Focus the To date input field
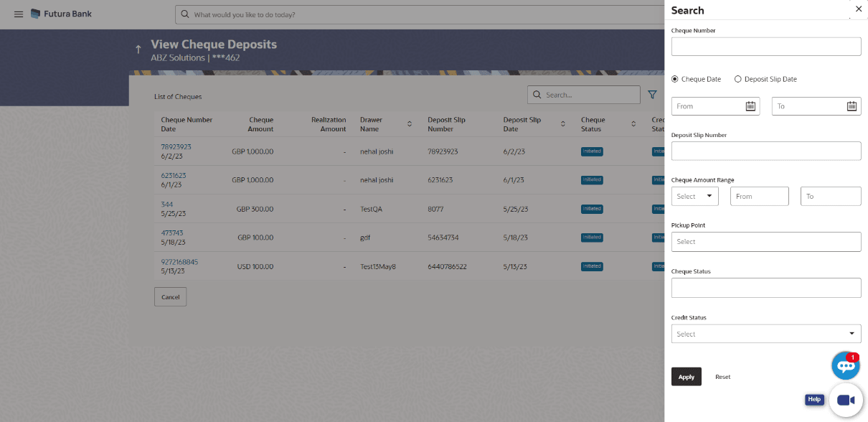Viewport: 868px width, 422px height. 816,106
